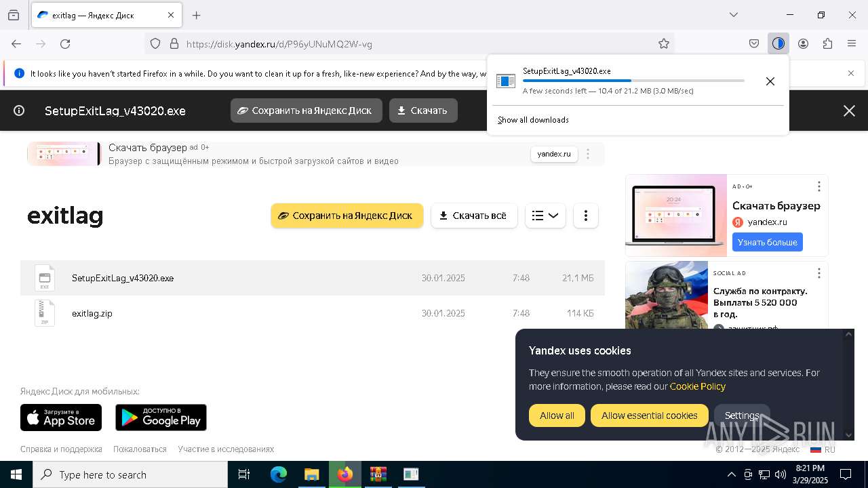868x488 pixels.
Task: Open laptop browser ad thumbnail
Action: click(676, 216)
